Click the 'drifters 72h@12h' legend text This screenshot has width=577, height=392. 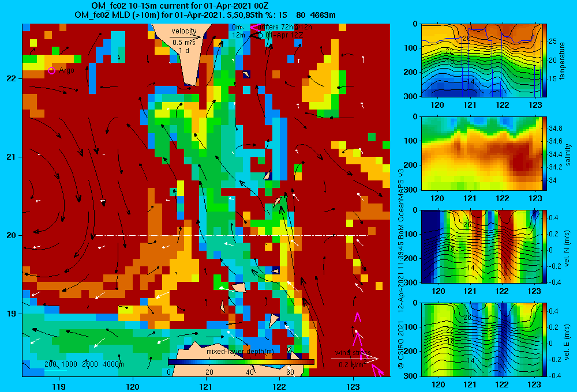285,27
